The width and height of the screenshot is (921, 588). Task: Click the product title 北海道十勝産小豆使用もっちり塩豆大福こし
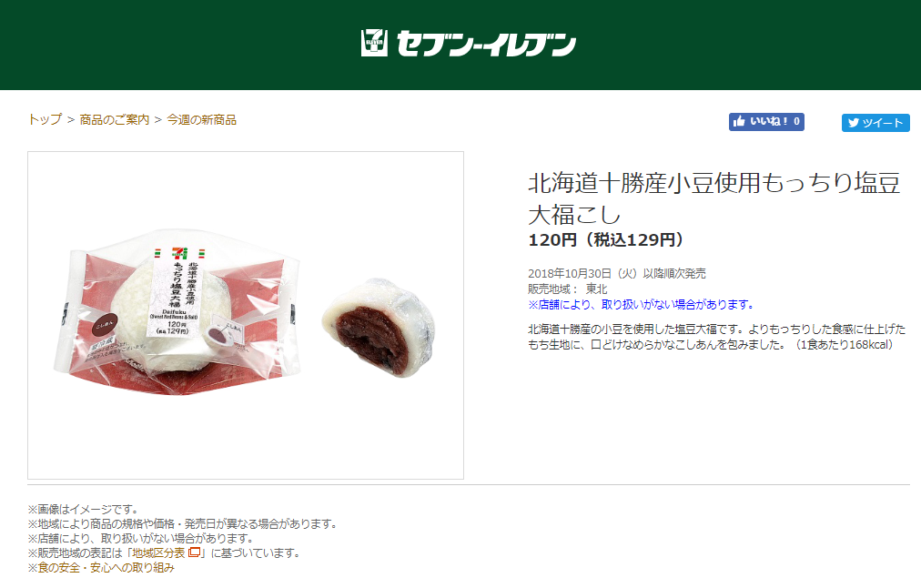(714, 198)
